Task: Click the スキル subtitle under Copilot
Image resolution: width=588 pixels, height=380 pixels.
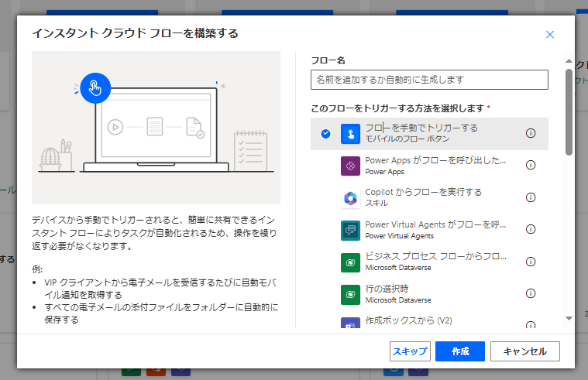Action: click(377, 203)
